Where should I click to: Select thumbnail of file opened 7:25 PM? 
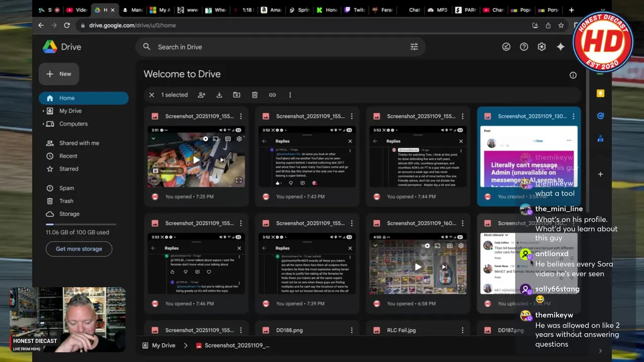tap(196, 156)
